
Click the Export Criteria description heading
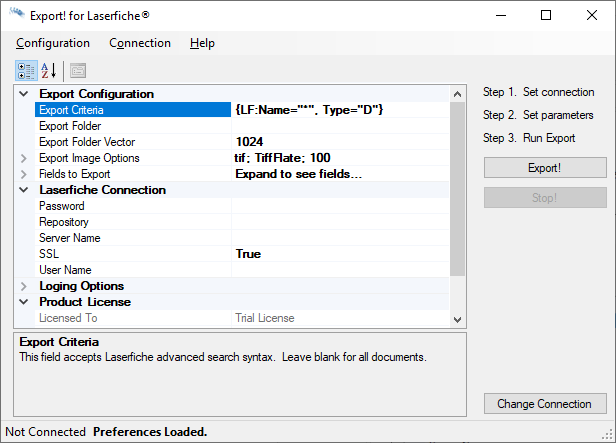pyautogui.click(x=59, y=342)
